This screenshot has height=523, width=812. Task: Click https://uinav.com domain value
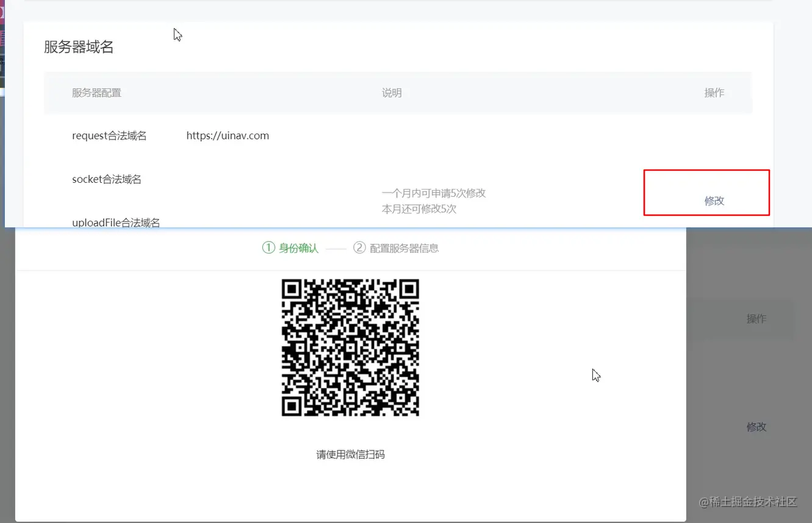(x=228, y=135)
